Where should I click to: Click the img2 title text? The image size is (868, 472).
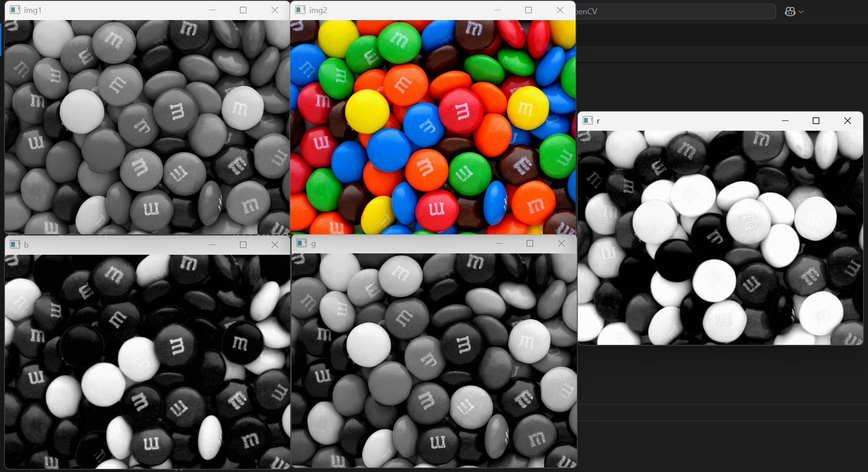coord(318,10)
